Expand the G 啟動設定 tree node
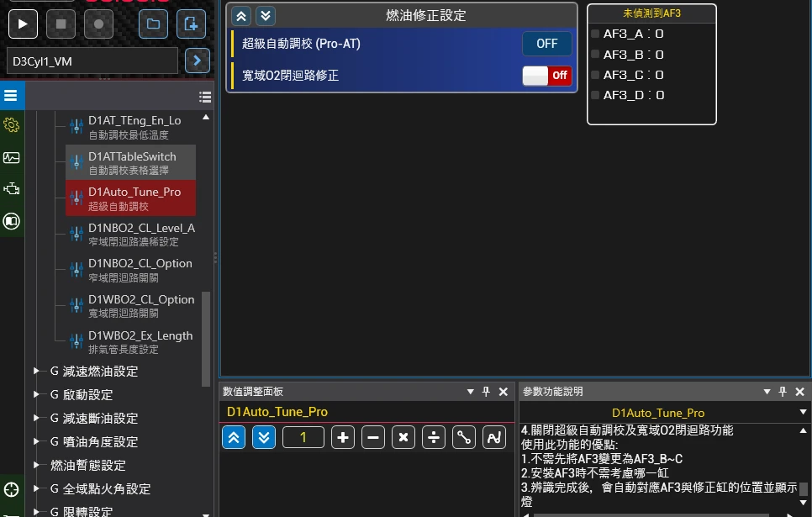This screenshot has width=812, height=517. 36,394
